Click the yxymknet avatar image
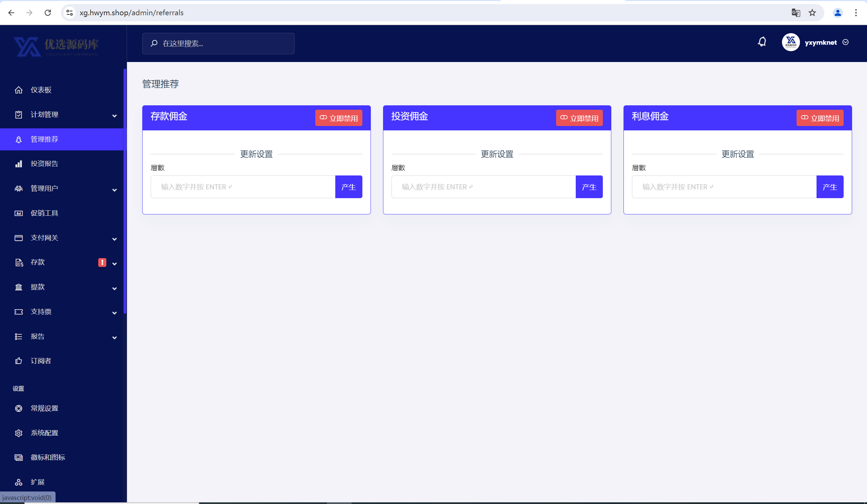The height and width of the screenshot is (504, 867). [790, 42]
